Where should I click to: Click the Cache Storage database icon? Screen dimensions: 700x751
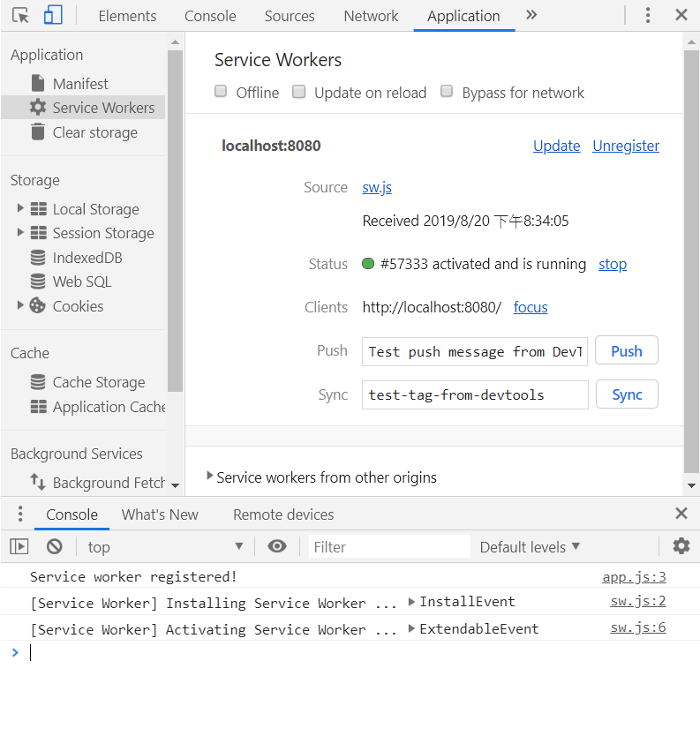38,382
